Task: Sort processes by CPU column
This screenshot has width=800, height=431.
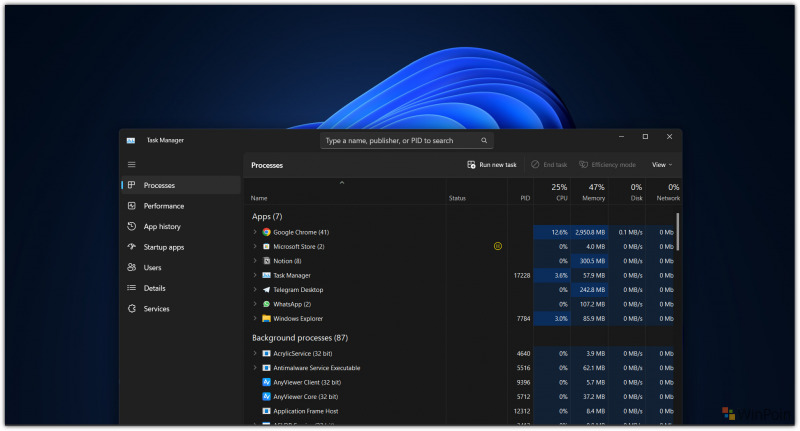Action: tap(552, 192)
